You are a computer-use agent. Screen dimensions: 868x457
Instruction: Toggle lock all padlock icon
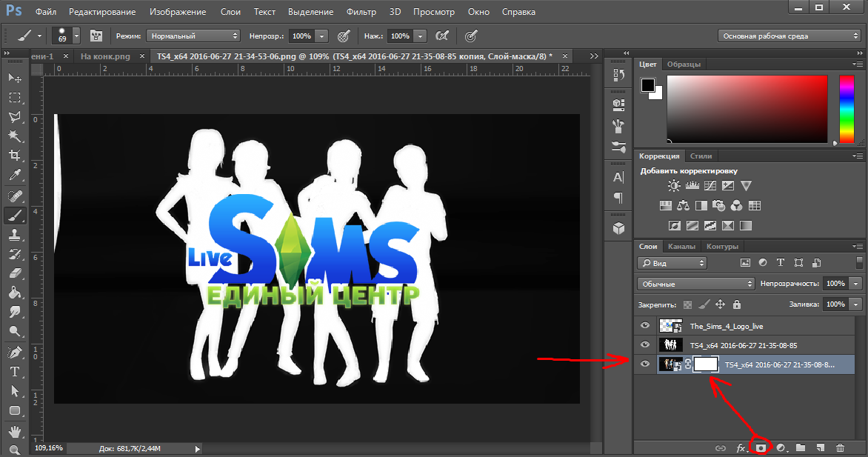pos(737,304)
